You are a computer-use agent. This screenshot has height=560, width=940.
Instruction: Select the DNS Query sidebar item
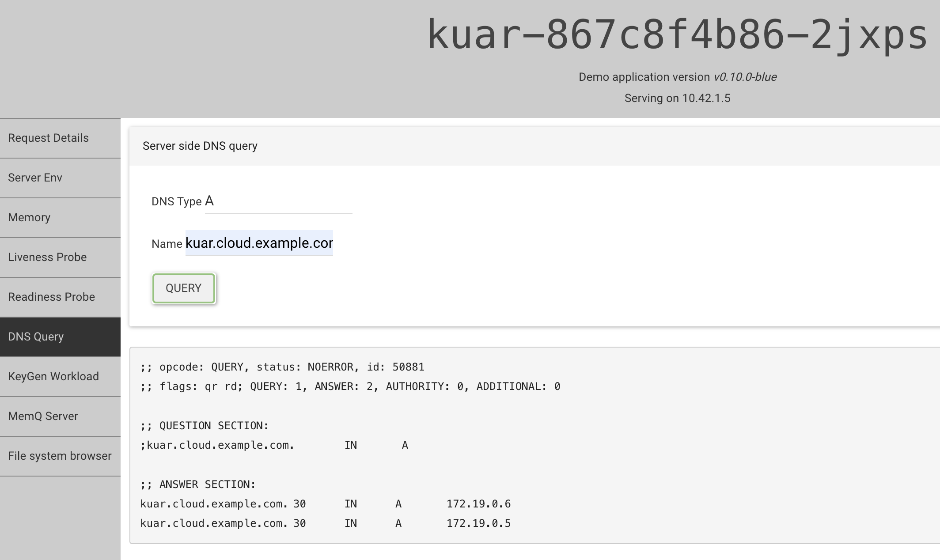[x=36, y=337]
